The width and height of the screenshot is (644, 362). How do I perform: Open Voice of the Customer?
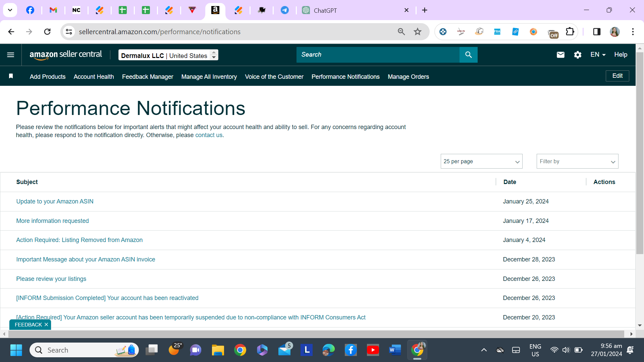coord(274,77)
